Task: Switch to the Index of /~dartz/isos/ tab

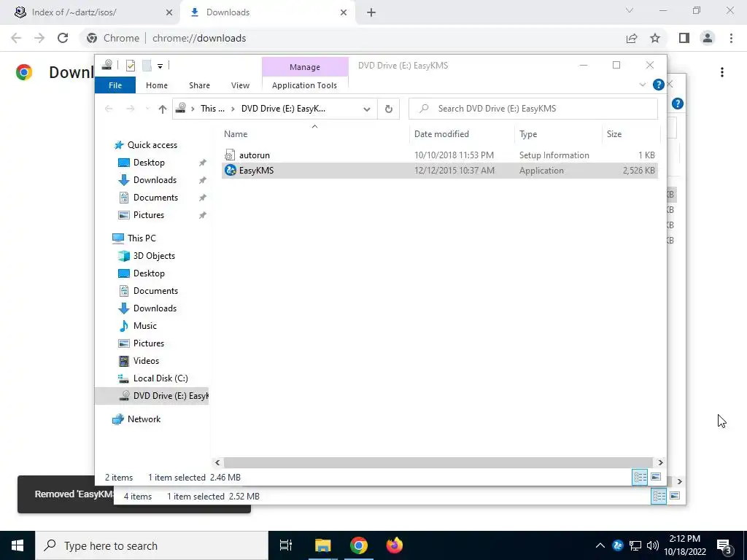Action: pyautogui.click(x=90, y=12)
